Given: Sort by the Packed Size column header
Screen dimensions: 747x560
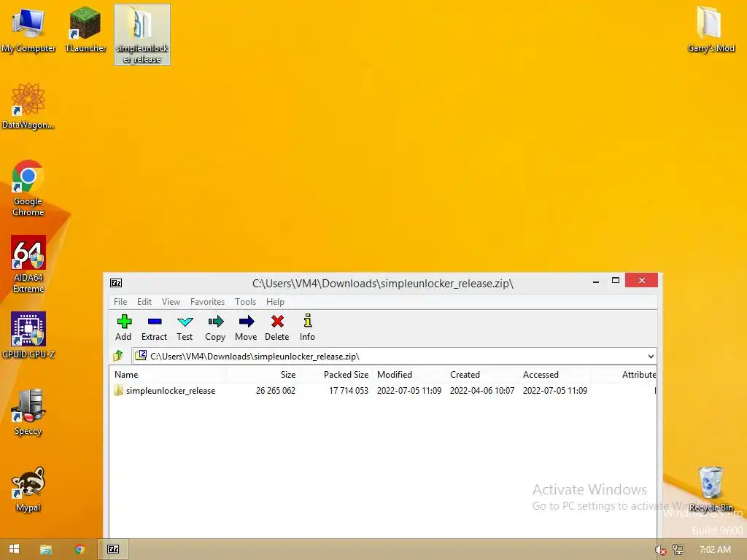Looking at the screenshot, I should [336, 375].
